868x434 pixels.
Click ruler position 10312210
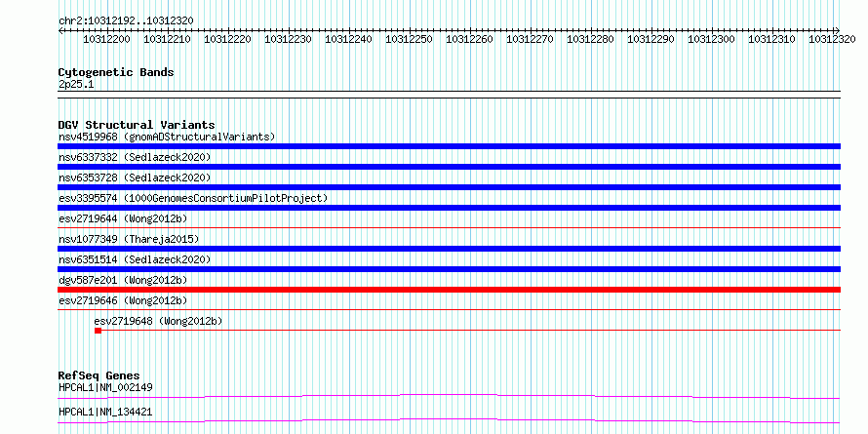tap(167, 39)
